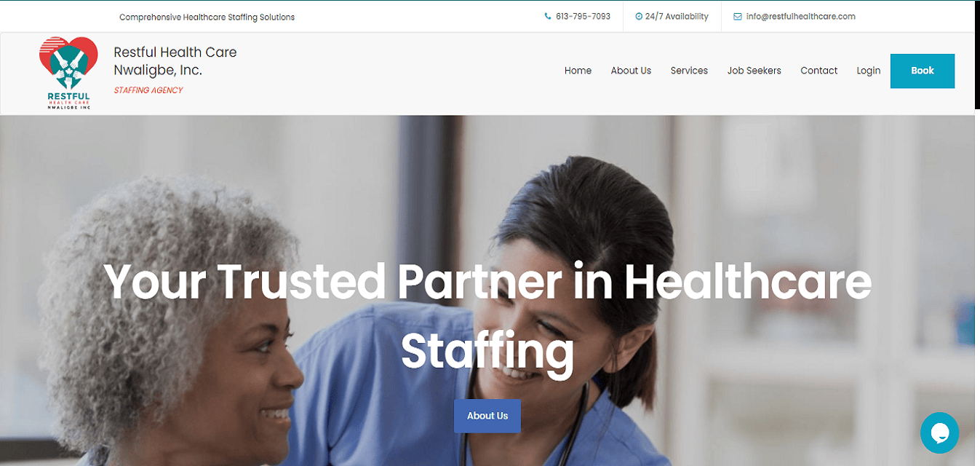Click the Comprehensive Healthcare Staffing Solutions text
Image resolution: width=980 pixels, height=466 pixels.
[x=207, y=17]
